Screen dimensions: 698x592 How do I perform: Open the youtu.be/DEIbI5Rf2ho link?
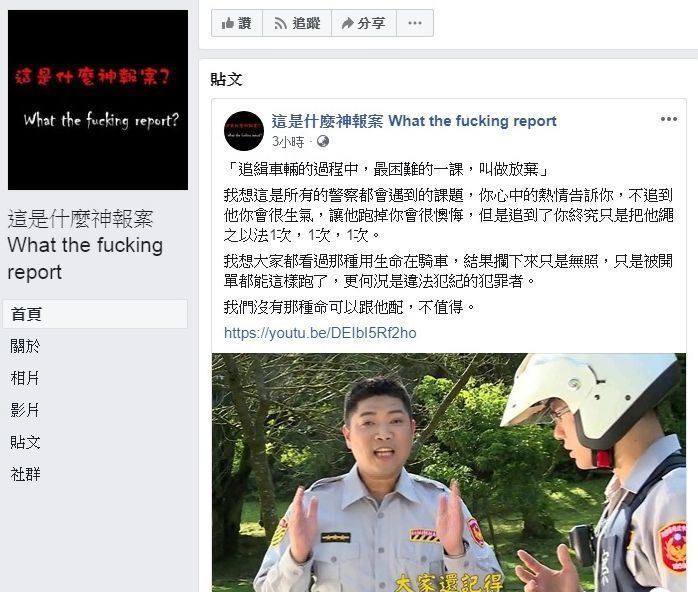pyautogui.click(x=320, y=333)
